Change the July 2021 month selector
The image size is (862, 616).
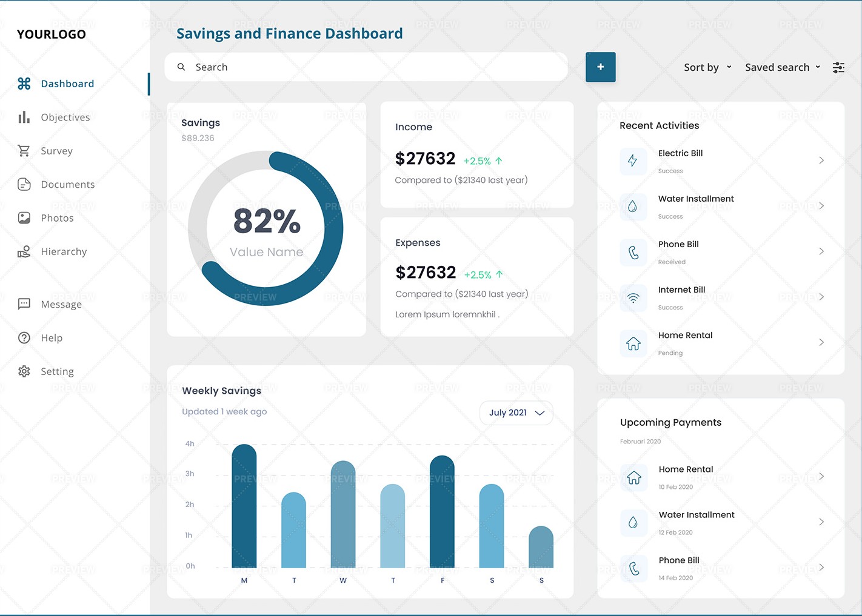click(516, 412)
